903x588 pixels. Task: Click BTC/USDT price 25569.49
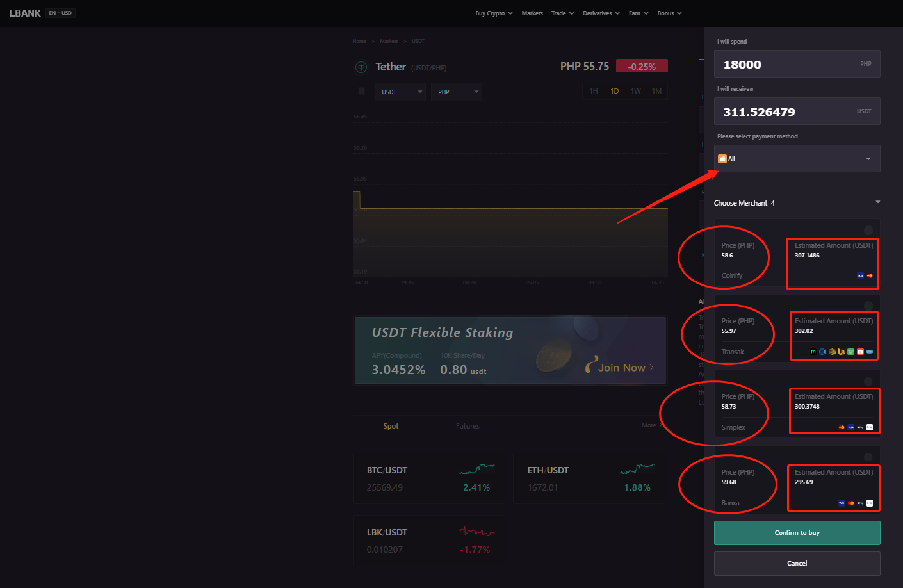pyautogui.click(x=385, y=487)
